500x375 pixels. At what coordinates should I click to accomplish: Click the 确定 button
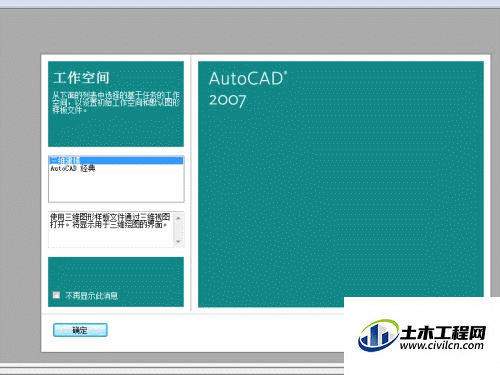point(80,330)
